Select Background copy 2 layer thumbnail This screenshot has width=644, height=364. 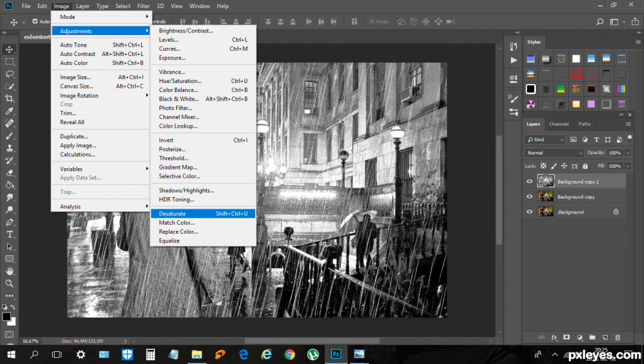tap(546, 181)
